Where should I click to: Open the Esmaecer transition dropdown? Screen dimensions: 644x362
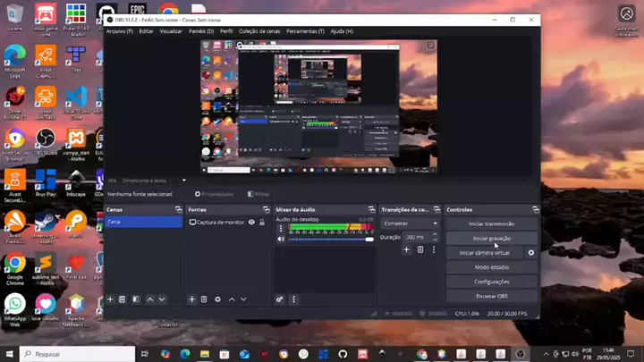point(411,223)
